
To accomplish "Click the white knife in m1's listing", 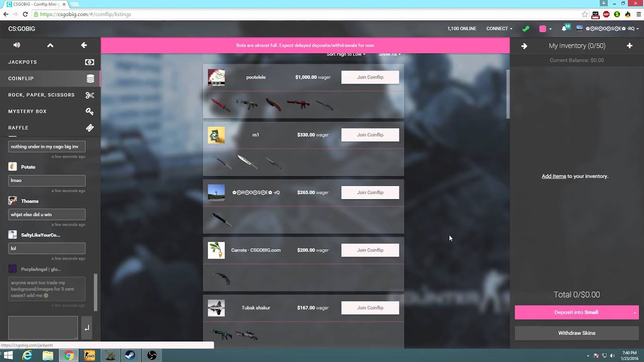I will (247, 162).
